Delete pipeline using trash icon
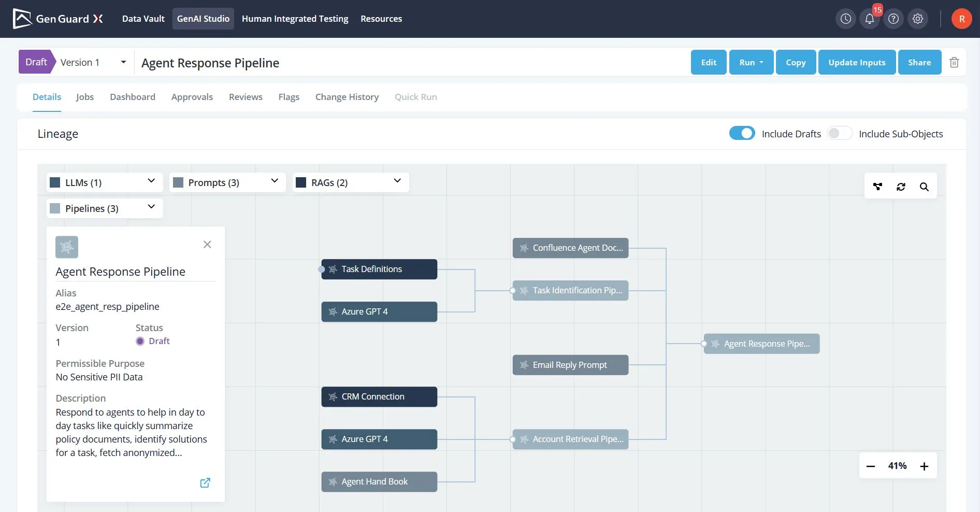Screen dimensions: 980x512 (x=954, y=62)
